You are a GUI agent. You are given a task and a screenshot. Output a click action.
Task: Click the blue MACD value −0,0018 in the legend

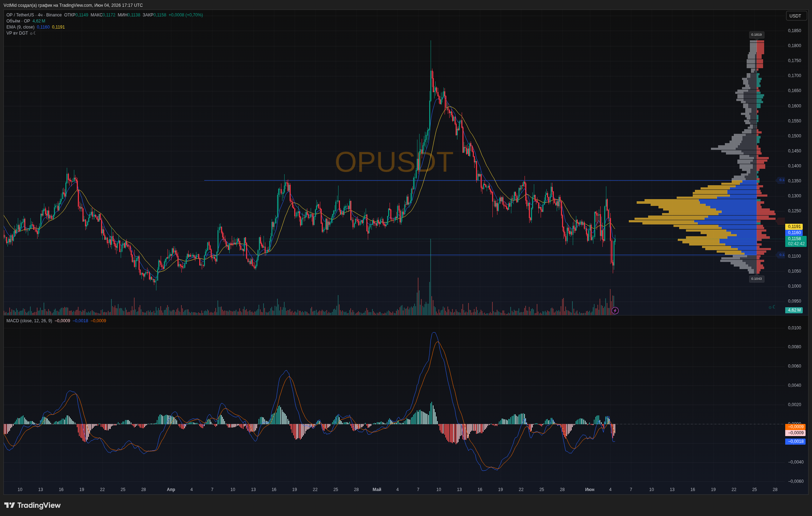pyautogui.click(x=80, y=321)
